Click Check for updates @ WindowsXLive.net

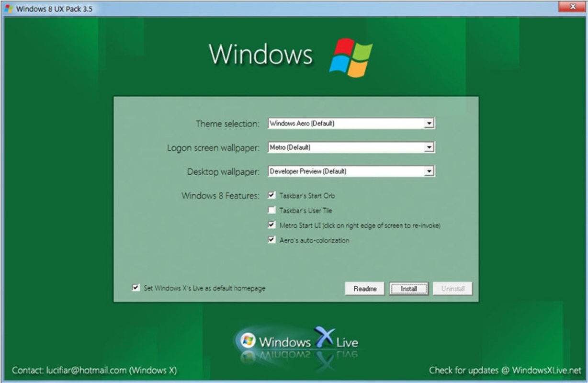click(x=505, y=370)
